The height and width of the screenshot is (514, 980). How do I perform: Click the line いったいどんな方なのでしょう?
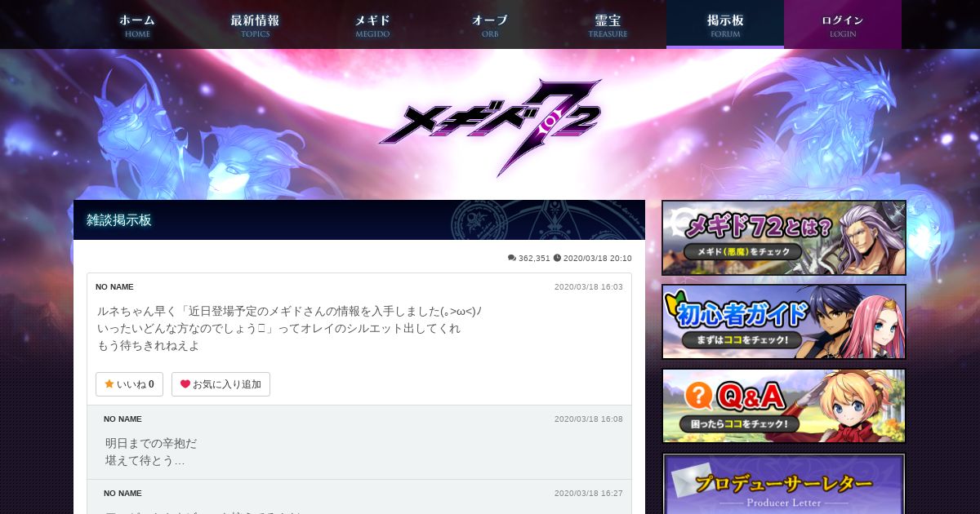[x=278, y=328]
